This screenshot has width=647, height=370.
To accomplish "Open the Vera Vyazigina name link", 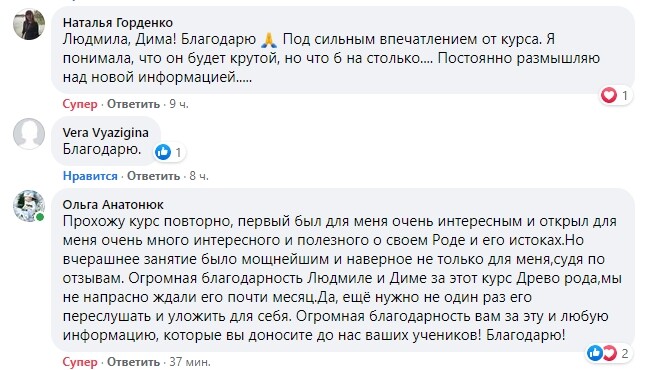I will tap(106, 132).
